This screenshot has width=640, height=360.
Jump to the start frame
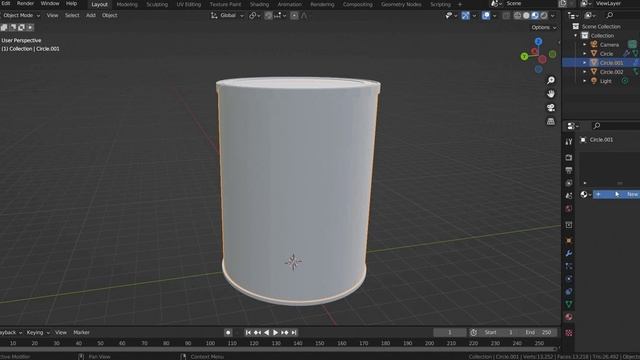point(248,333)
